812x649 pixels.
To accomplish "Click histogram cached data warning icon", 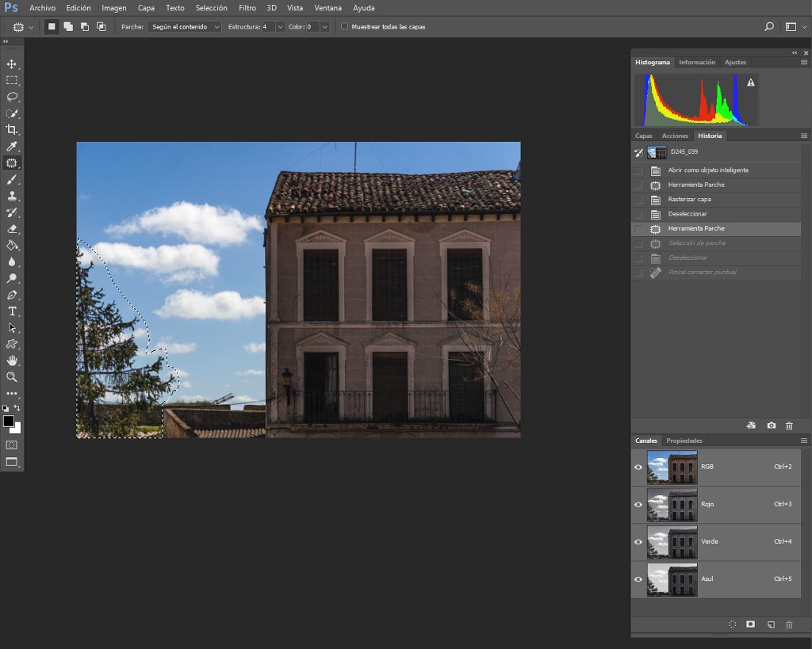I will (751, 82).
